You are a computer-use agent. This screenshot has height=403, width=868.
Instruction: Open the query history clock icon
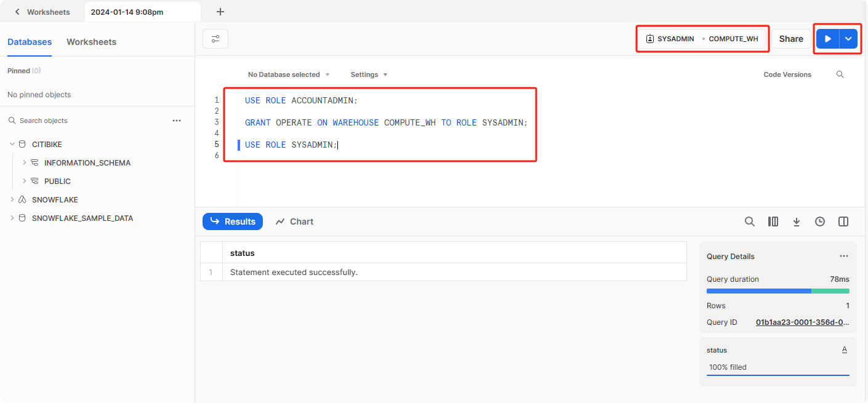[820, 221]
